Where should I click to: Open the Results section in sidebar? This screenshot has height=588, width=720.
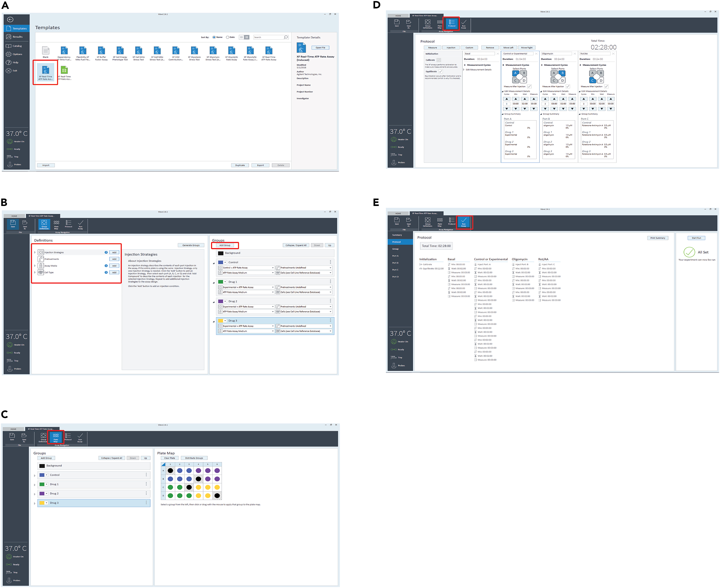point(17,37)
